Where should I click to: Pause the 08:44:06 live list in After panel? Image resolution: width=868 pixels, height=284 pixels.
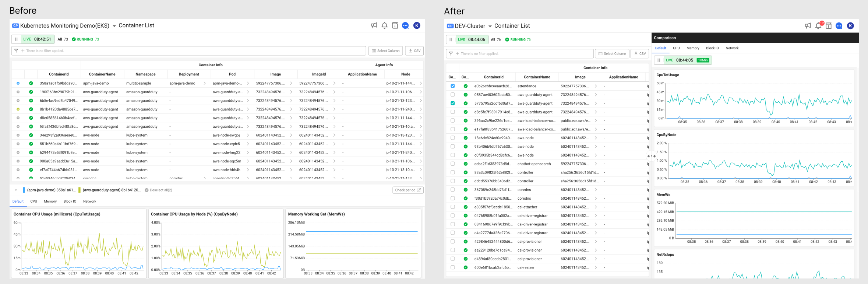pos(451,39)
